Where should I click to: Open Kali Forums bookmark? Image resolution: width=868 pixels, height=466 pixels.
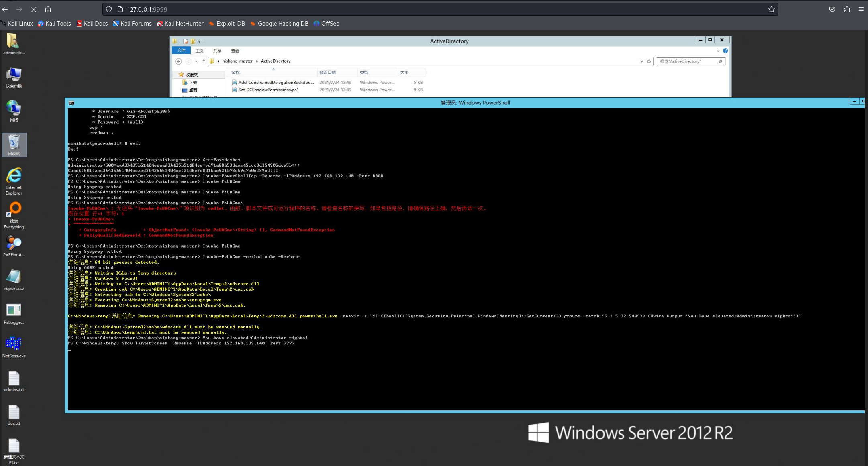click(132, 24)
